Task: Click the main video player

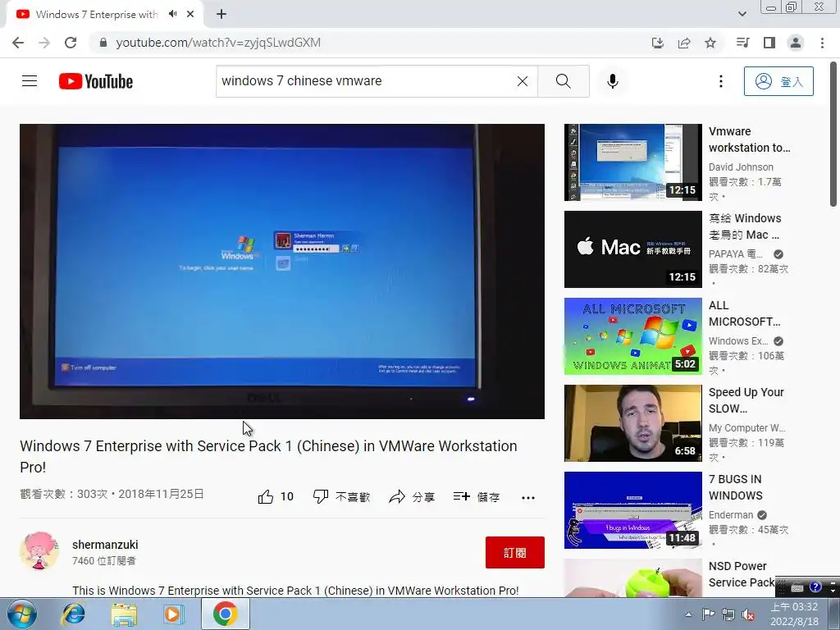Action: coord(282,271)
